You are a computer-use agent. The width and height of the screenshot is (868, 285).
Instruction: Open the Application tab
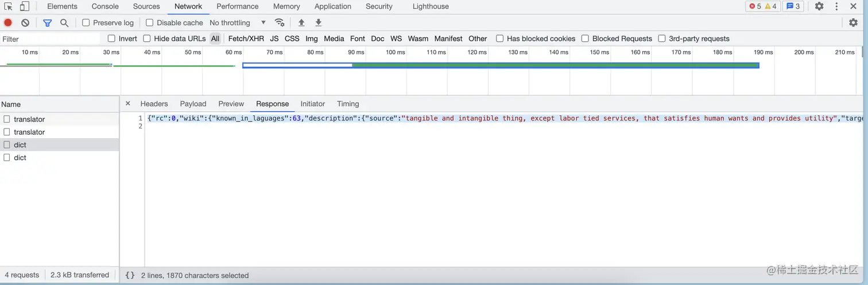[x=333, y=6]
